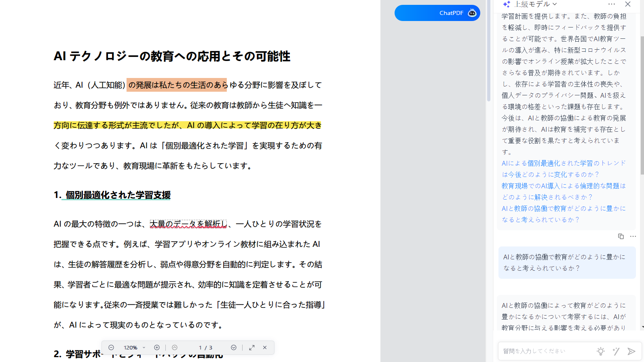Viewport: 644px width, 362px height.
Task: Close the AI chat side panel
Action: 628,4
